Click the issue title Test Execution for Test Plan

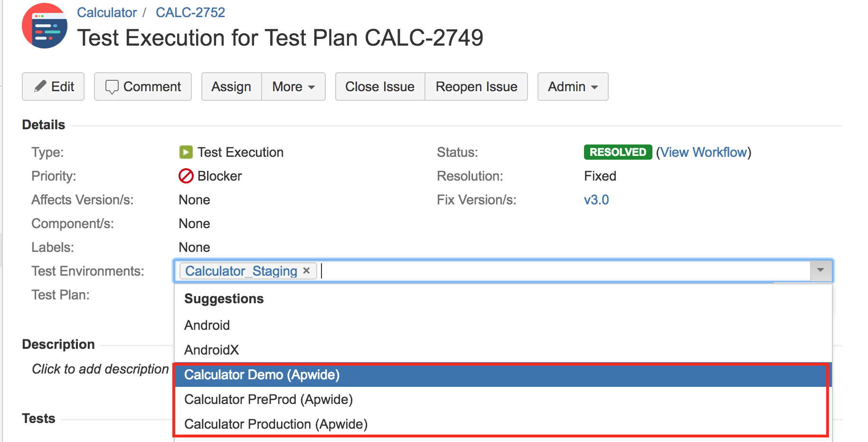(280, 38)
